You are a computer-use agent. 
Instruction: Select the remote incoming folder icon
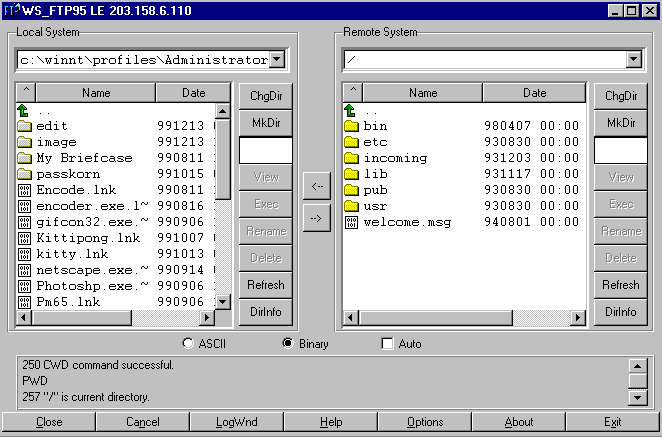351,158
